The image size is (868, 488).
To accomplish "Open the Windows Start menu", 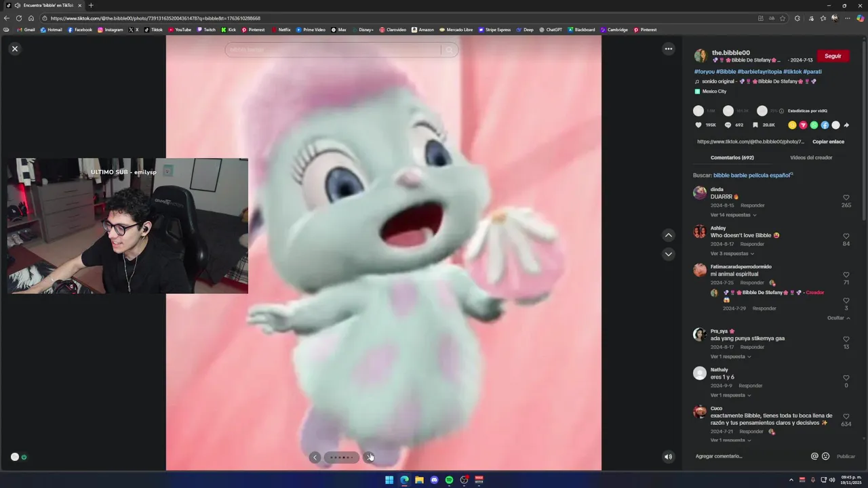I will tap(389, 480).
